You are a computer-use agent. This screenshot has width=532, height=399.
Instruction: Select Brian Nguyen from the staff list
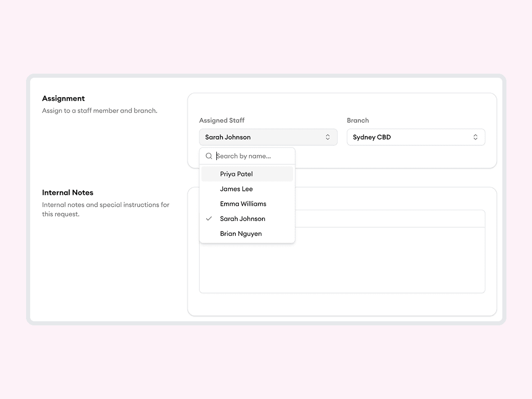240,233
